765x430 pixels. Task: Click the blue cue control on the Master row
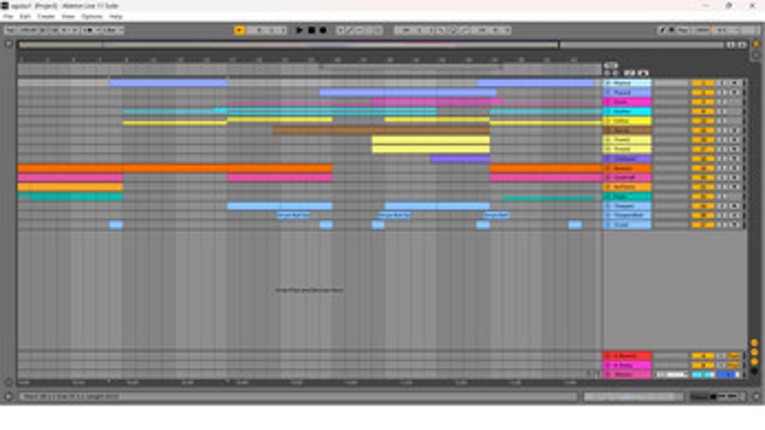728,374
